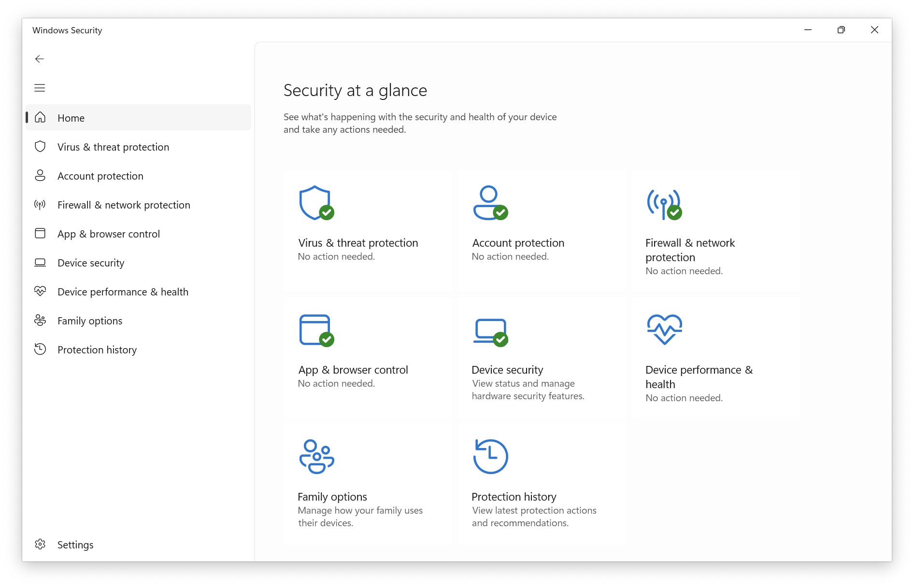914x588 pixels.
Task: Click the large Firewall antenna tile icon
Action: [664, 204]
